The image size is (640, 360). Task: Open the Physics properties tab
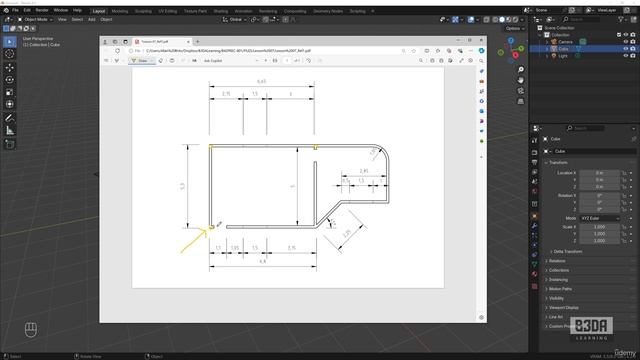click(535, 245)
